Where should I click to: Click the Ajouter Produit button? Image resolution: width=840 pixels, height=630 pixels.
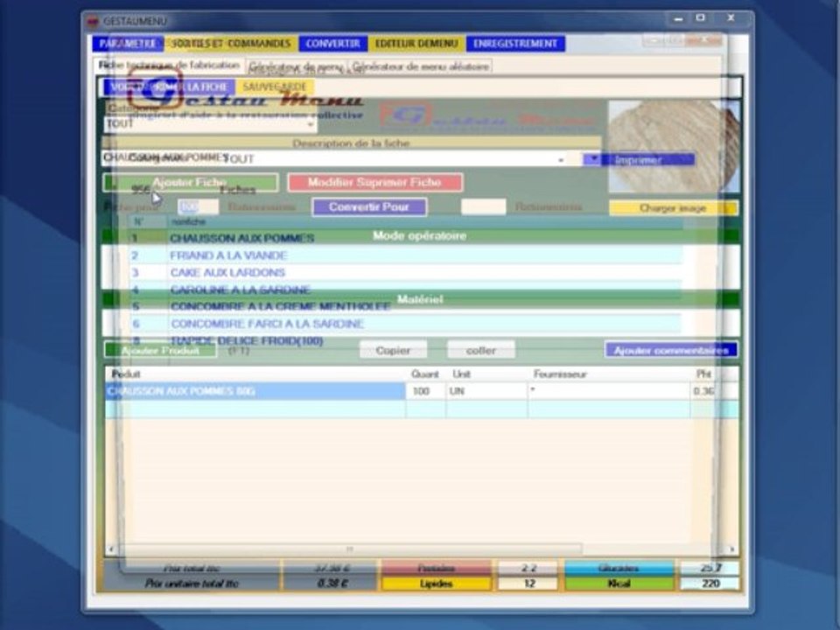[x=160, y=350]
